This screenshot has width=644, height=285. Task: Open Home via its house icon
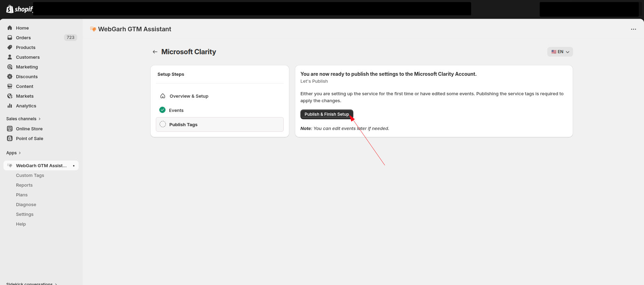tap(10, 28)
